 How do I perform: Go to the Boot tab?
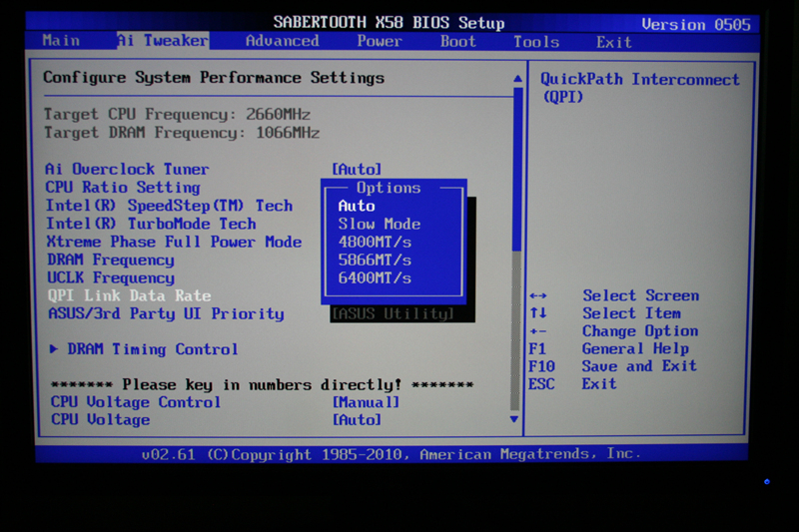[x=457, y=41]
